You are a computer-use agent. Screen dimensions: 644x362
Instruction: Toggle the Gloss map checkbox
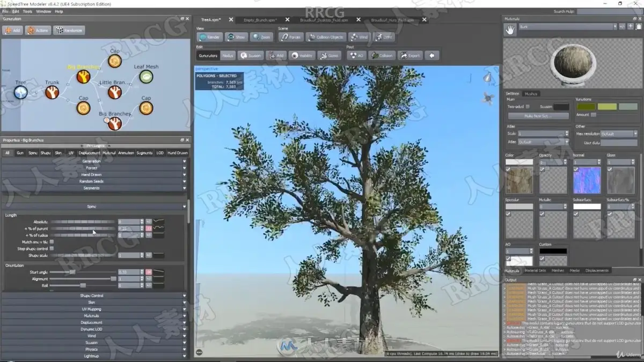click(610, 169)
